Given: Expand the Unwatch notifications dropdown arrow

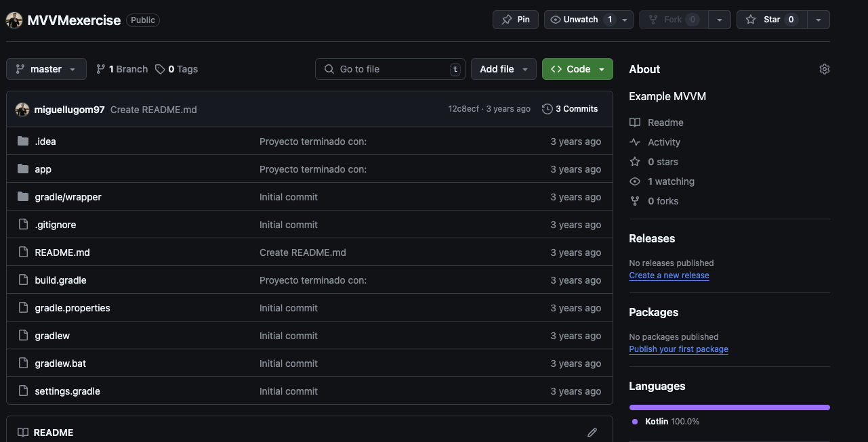Looking at the screenshot, I should coord(626,20).
